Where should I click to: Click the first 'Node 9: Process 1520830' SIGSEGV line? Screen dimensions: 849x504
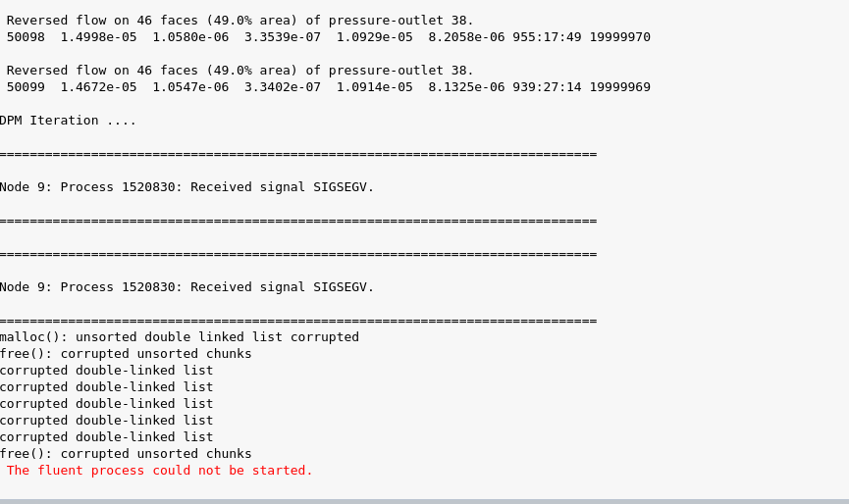pos(186,187)
